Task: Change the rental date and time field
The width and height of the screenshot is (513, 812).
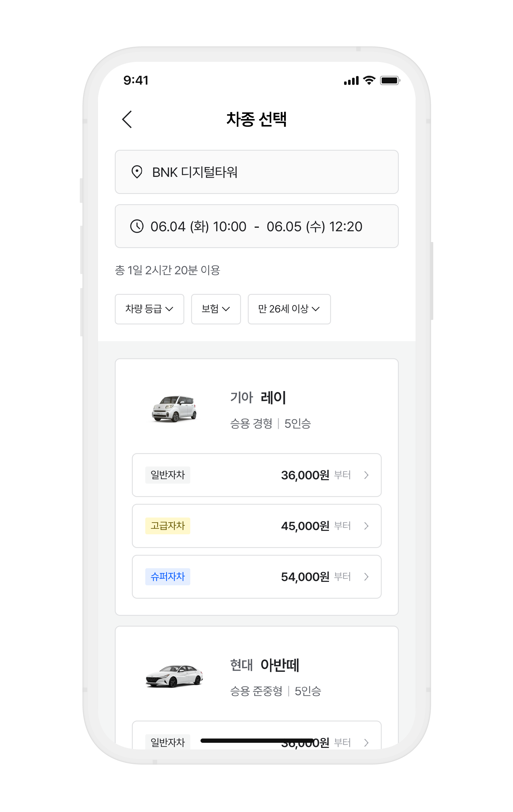Action: pos(257,226)
